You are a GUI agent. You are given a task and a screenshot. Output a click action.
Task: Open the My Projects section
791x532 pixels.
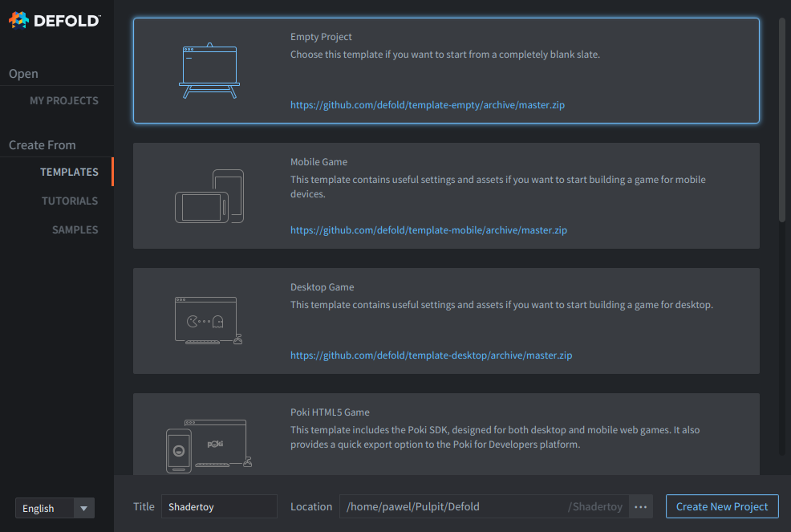point(64,100)
